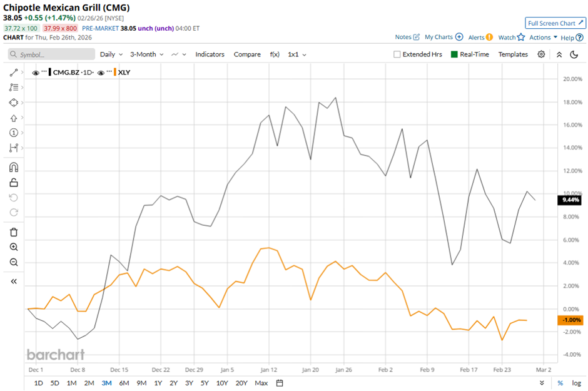Delete drawings with the trash icon

pos(14,232)
